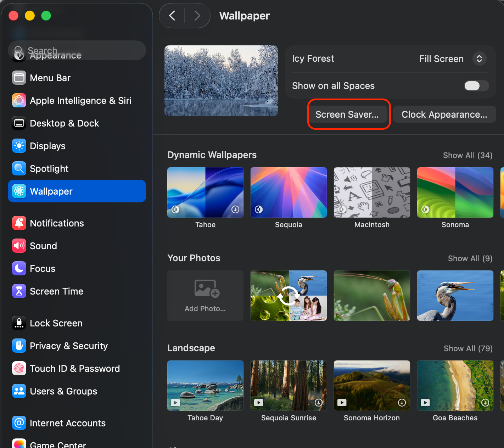Click the Search field in sidebar
Screen dimensions: 504x448
77,50
